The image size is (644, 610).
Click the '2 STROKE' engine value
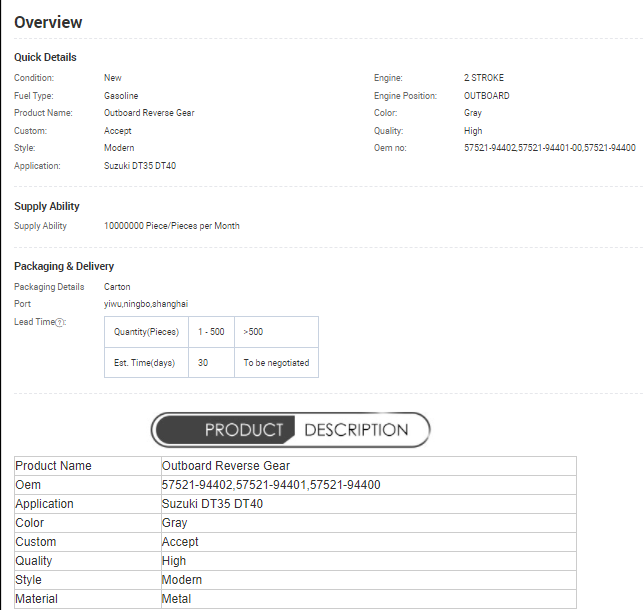[x=485, y=78]
